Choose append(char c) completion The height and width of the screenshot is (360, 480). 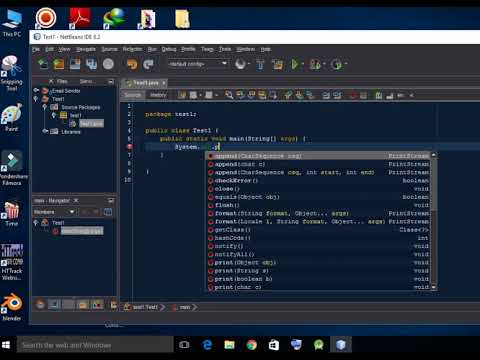[318, 164]
